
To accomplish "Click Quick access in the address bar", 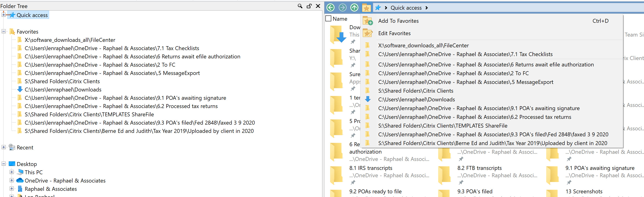I will coord(406,8).
